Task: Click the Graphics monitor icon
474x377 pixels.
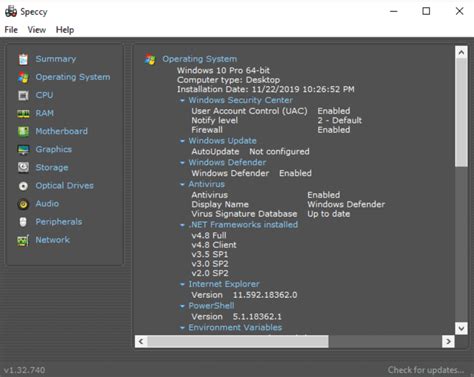Action: (x=23, y=150)
